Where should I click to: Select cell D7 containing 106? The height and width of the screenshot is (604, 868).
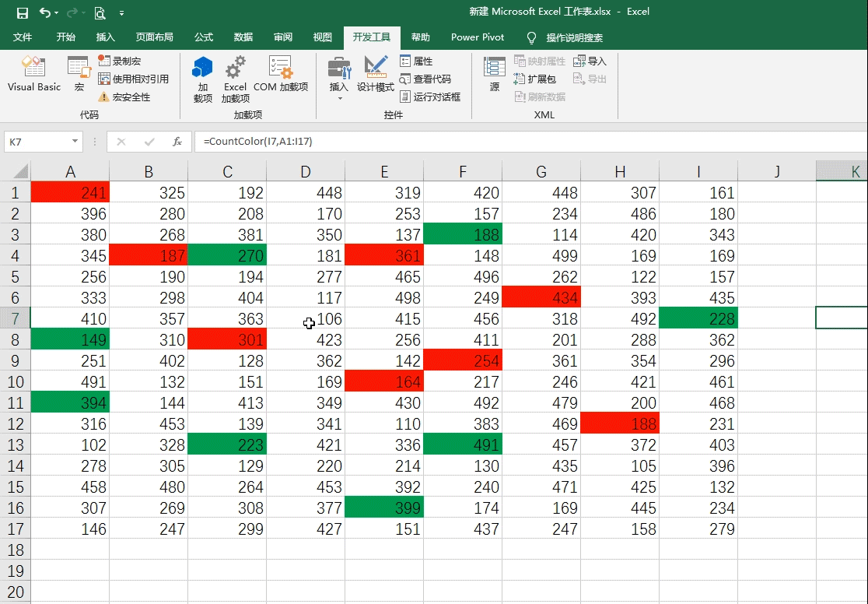pos(306,318)
